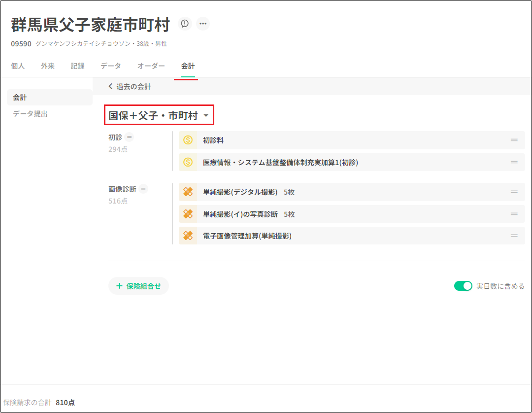
Task: Click the patient ID 09590
Action: tap(21, 44)
